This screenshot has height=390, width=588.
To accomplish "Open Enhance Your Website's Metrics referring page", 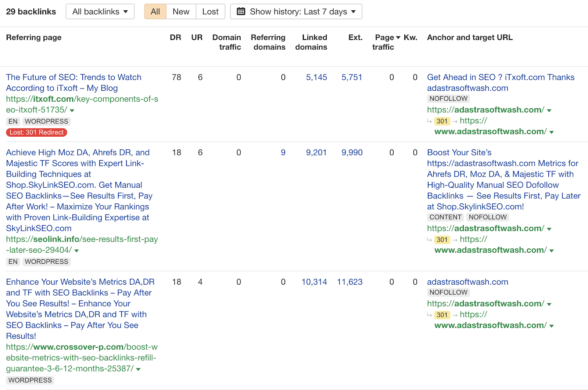I will (x=80, y=309).
